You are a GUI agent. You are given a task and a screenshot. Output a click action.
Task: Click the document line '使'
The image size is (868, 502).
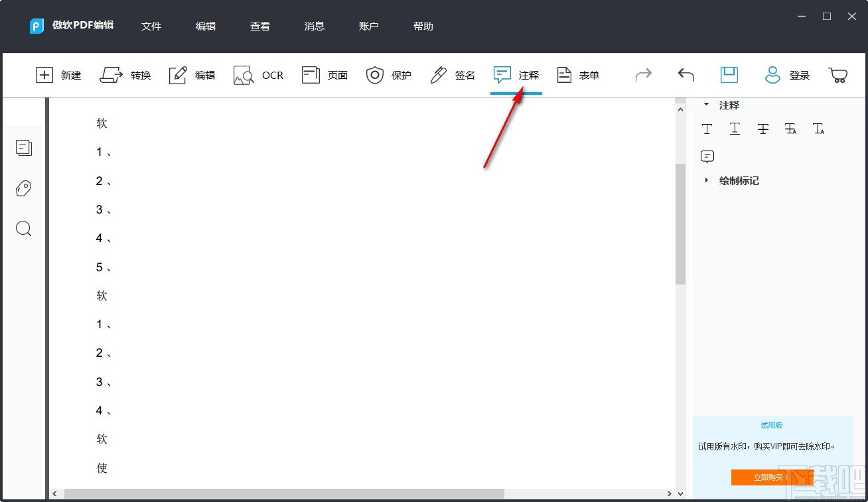tap(102, 468)
